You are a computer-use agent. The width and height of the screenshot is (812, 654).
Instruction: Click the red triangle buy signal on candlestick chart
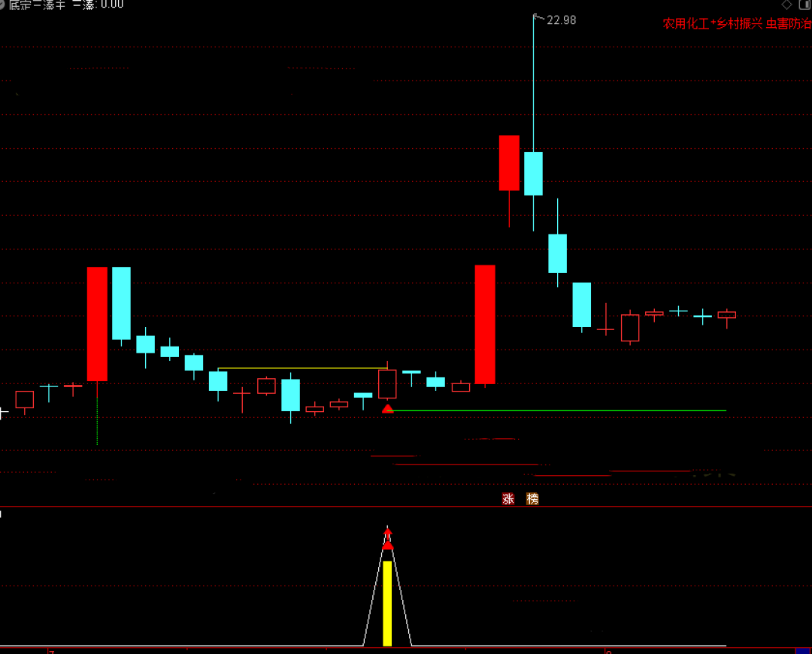(x=388, y=409)
